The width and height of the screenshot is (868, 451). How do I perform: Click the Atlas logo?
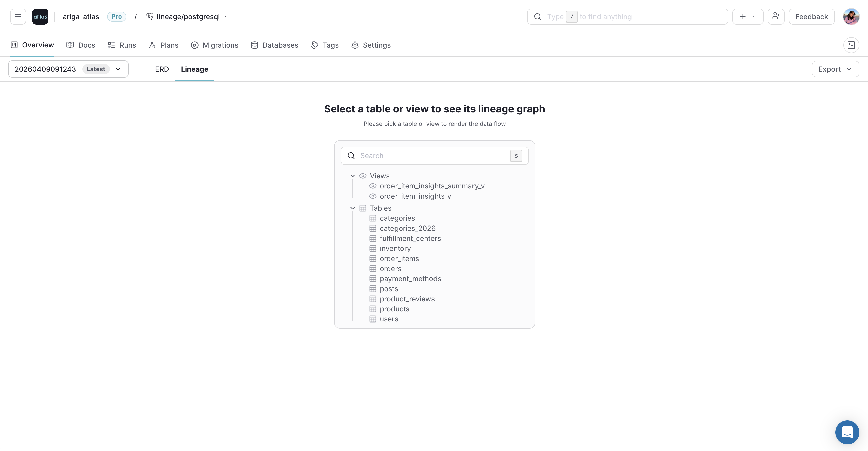tap(40, 16)
